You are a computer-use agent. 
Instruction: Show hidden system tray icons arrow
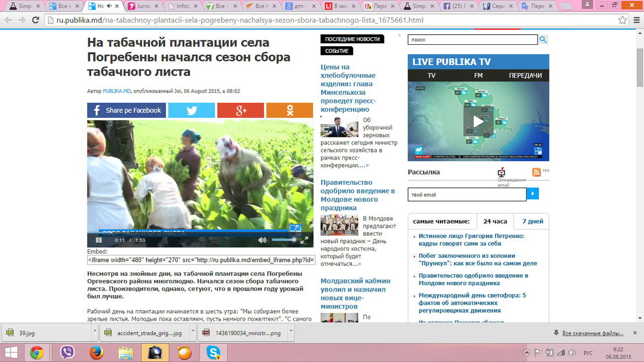pos(527,352)
